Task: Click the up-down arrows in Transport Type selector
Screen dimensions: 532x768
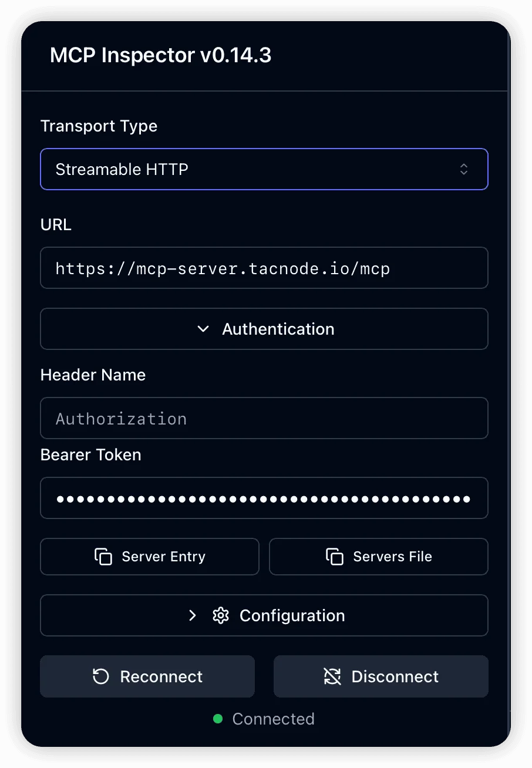Action: click(x=464, y=169)
